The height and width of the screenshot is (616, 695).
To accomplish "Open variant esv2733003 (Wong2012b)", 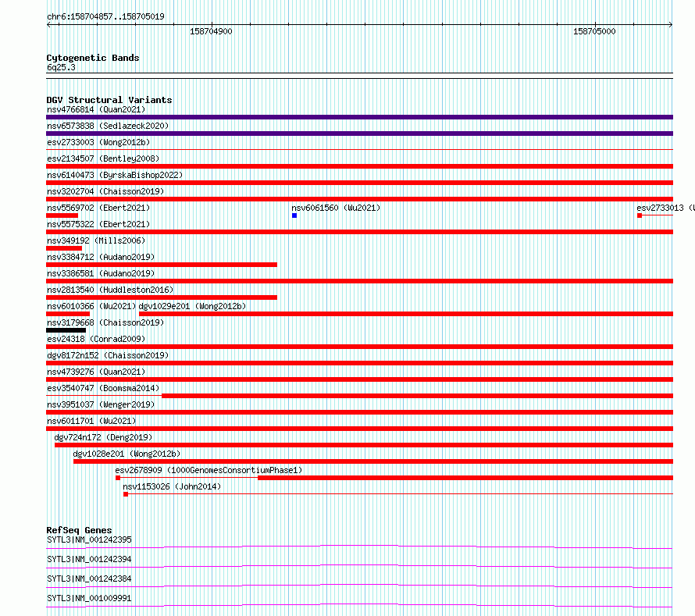I will point(98,142).
